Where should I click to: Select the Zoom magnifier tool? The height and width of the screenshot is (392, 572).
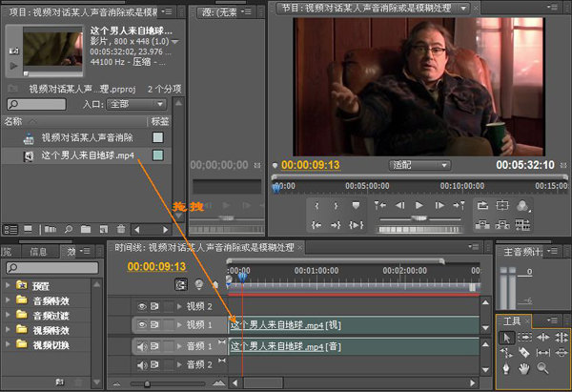(542, 367)
